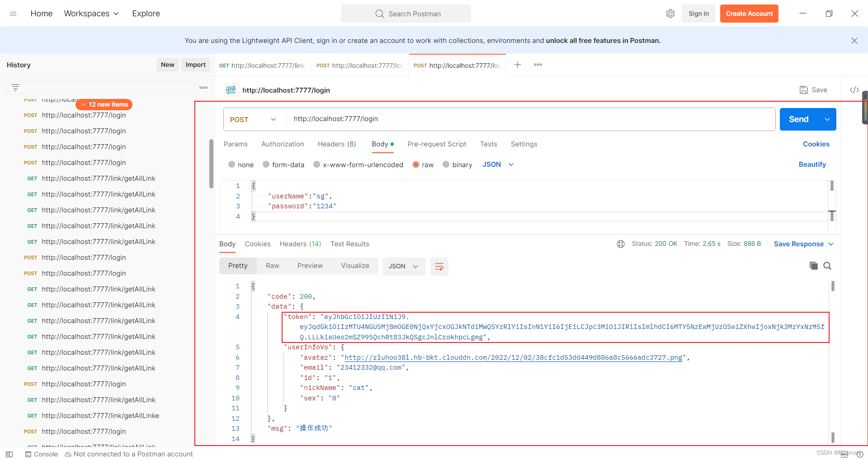Viewport: 868px width, 460px height.
Task: Open the hamburger menu icon
Action: coord(13,14)
